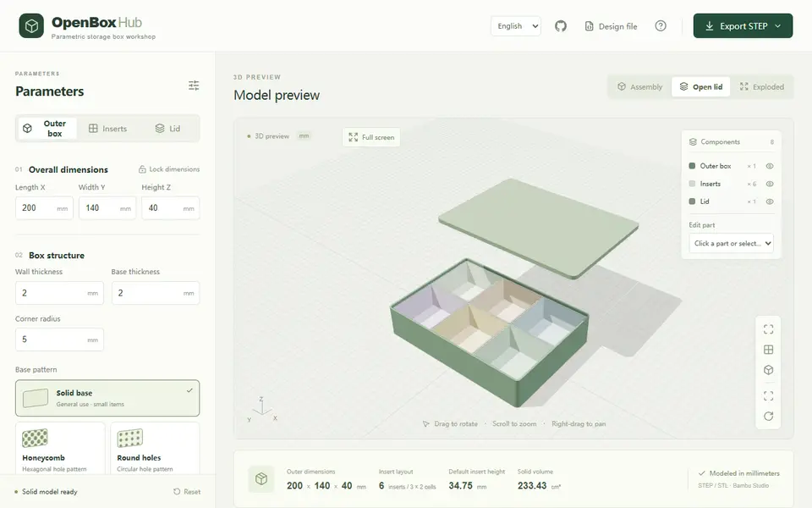Switch to the Lid tab
The height and width of the screenshot is (508, 812).
point(167,129)
